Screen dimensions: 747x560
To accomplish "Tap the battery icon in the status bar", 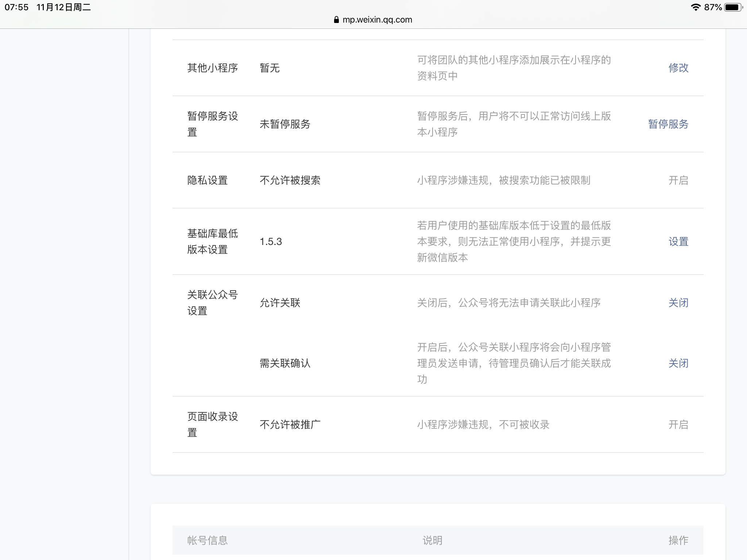I will (x=734, y=7).
